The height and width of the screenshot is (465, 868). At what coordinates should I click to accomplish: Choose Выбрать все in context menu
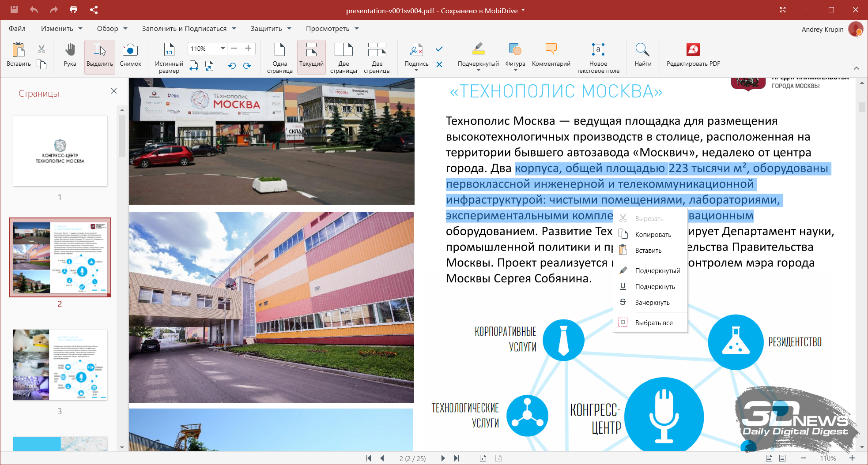point(650,323)
